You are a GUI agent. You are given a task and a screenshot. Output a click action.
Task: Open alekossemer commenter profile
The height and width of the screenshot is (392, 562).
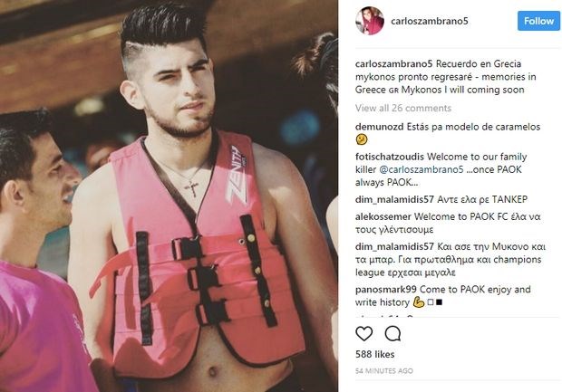(x=383, y=216)
